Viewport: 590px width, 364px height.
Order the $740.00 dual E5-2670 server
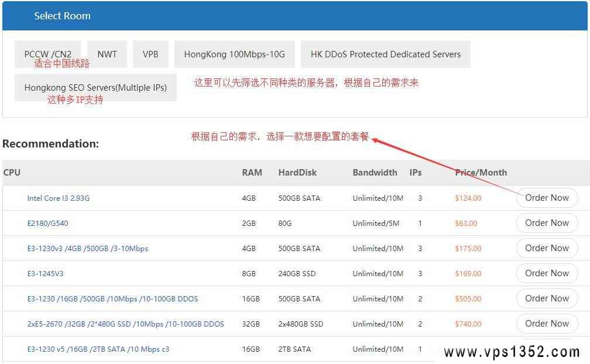547,324
